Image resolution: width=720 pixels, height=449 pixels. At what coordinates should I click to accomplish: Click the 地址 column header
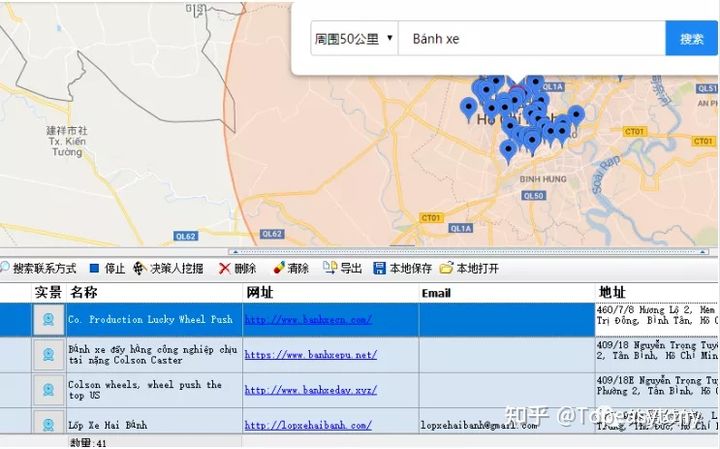(x=657, y=292)
